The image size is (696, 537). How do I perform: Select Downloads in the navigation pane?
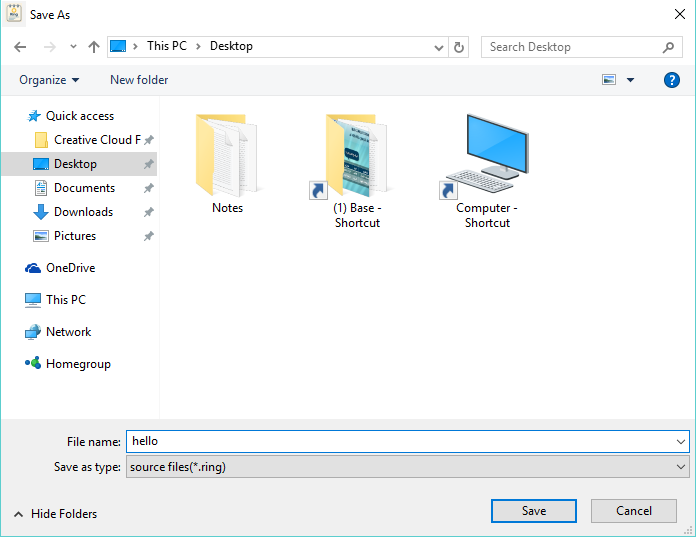(83, 212)
